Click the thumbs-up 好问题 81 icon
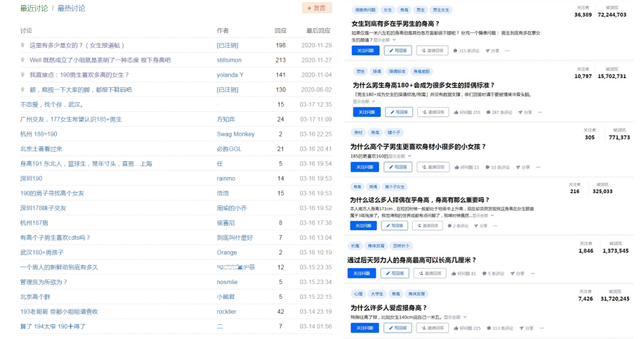 454,273
